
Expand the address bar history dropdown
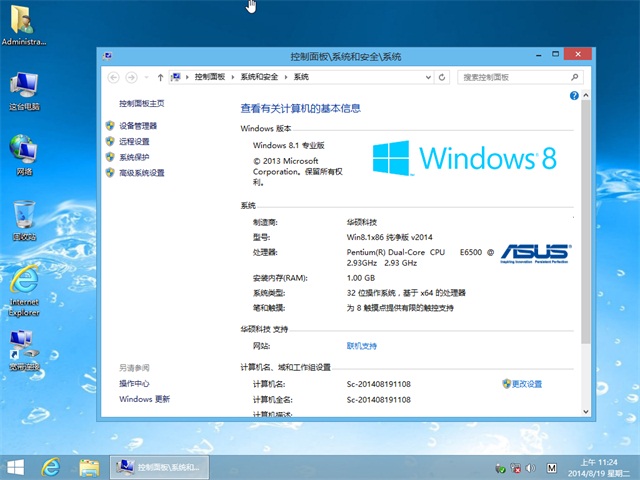pyautogui.click(x=428, y=77)
